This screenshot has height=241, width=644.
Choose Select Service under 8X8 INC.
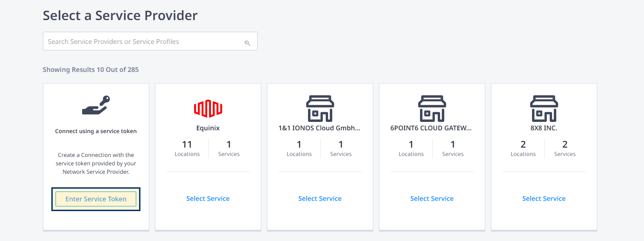(x=544, y=198)
